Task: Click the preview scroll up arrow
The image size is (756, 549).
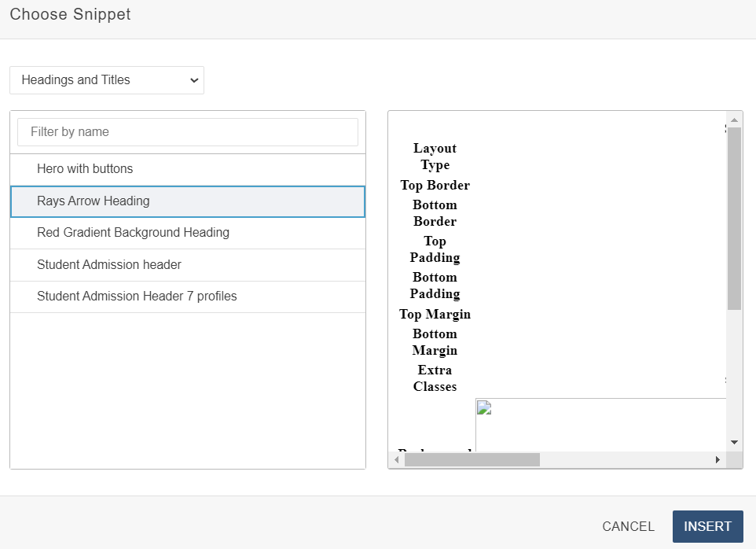Action: coord(734,120)
